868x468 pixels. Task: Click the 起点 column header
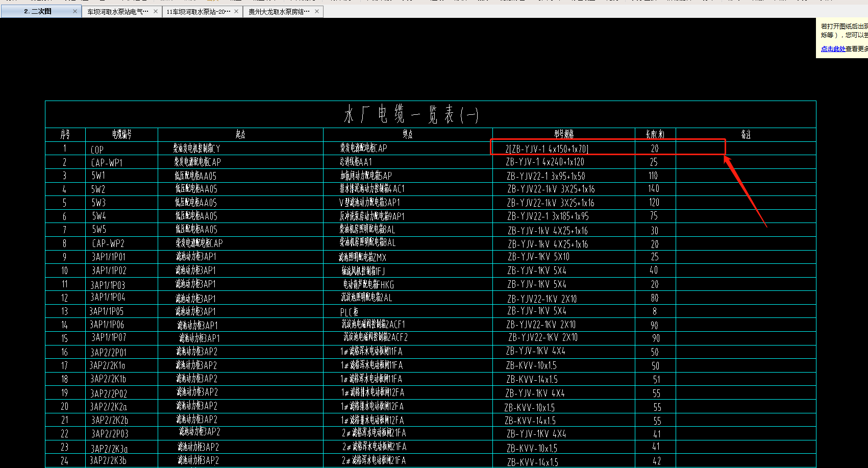tap(240, 134)
